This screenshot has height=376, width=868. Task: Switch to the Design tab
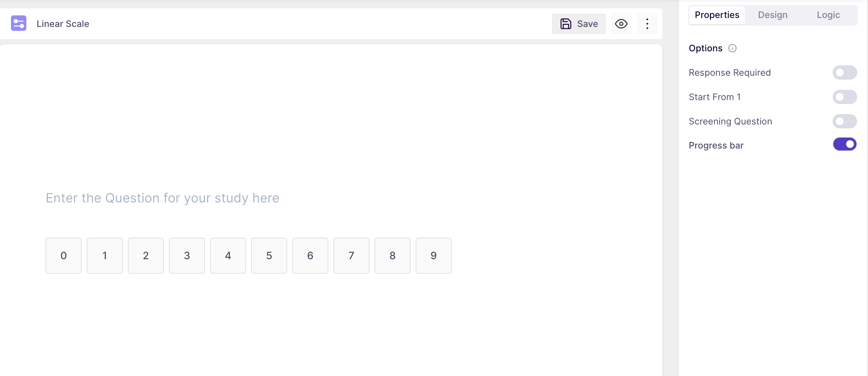[x=772, y=15]
